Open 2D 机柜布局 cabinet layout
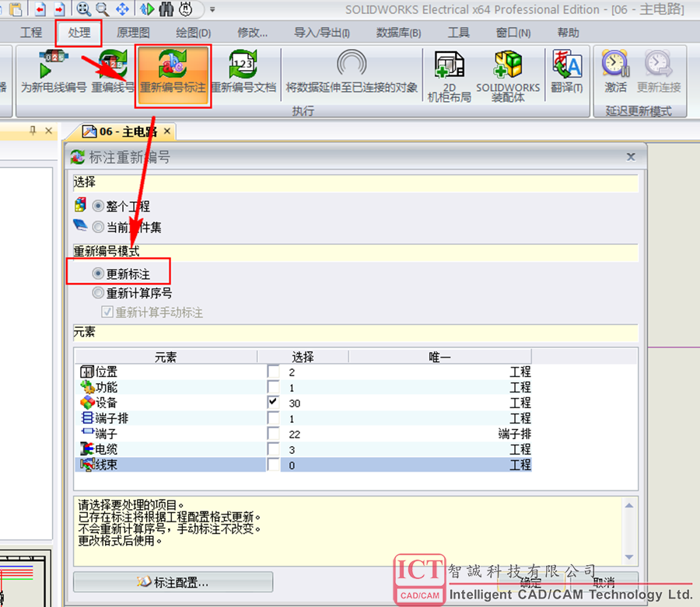 click(450, 76)
